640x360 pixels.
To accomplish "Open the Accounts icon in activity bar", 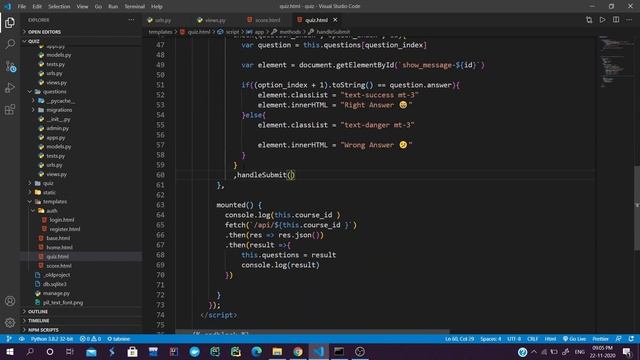I will [10, 301].
